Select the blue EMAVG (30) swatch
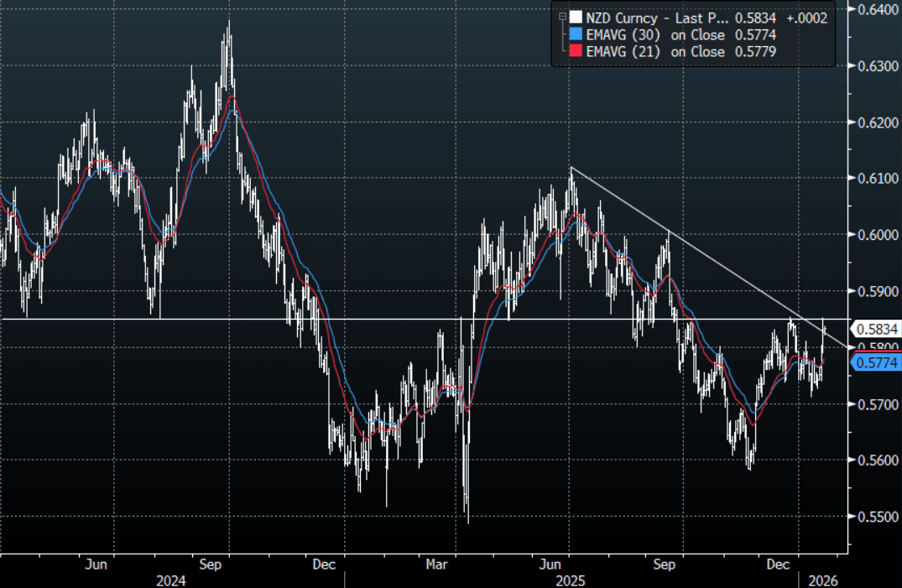 coord(575,34)
